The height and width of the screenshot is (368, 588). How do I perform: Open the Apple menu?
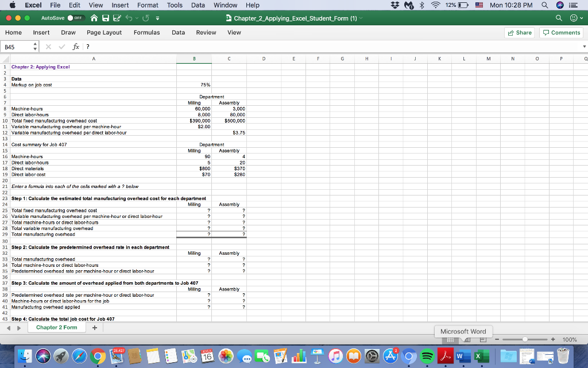pyautogui.click(x=13, y=5)
